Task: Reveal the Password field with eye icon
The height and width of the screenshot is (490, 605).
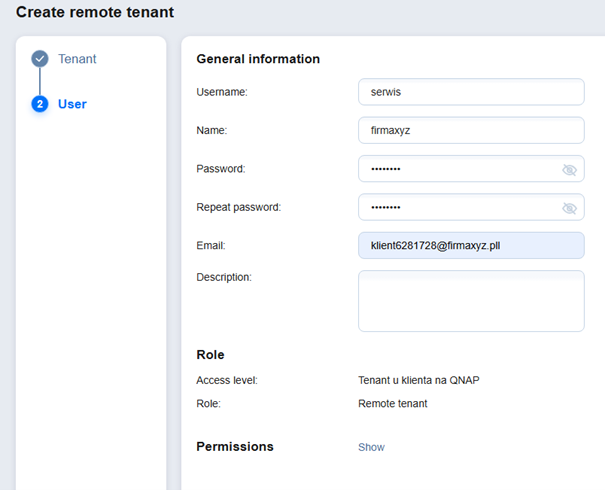Action: [x=569, y=170]
